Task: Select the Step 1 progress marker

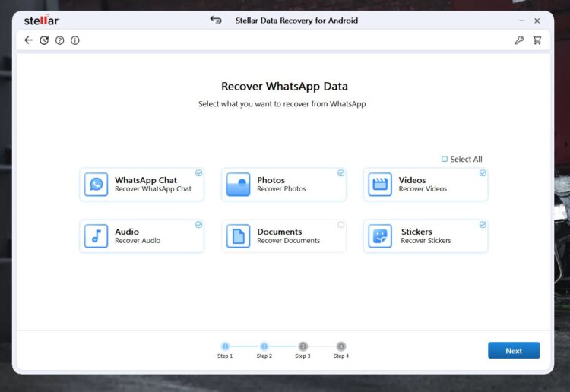Action: point(226,346)
